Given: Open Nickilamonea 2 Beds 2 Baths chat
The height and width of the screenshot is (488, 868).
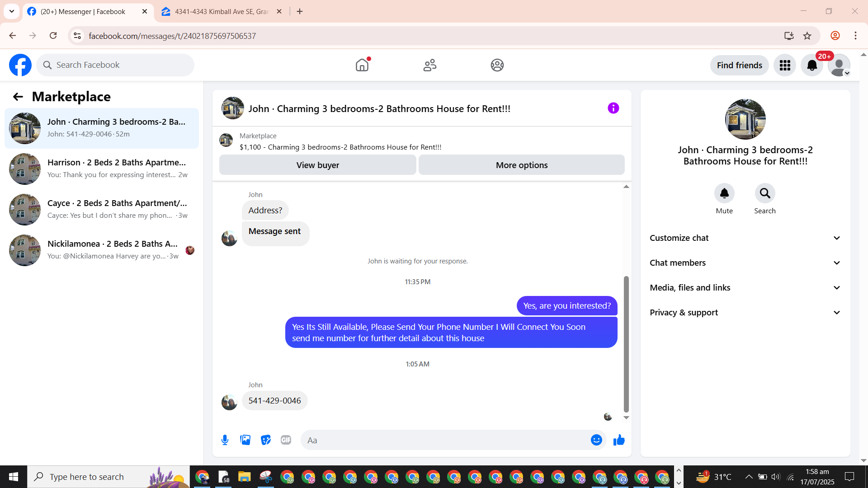Looking at the screenshot, I should (x=102, y=250).
